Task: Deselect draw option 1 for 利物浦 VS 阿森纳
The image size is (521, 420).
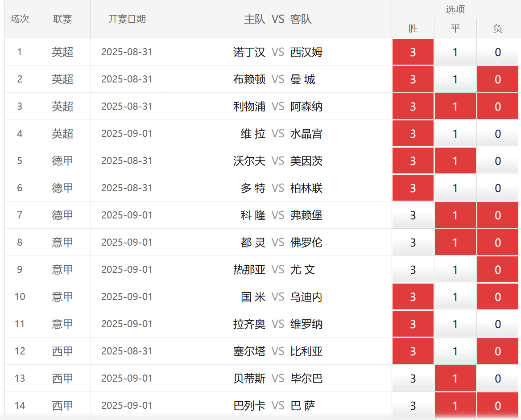Action: [x=455, y=107]
